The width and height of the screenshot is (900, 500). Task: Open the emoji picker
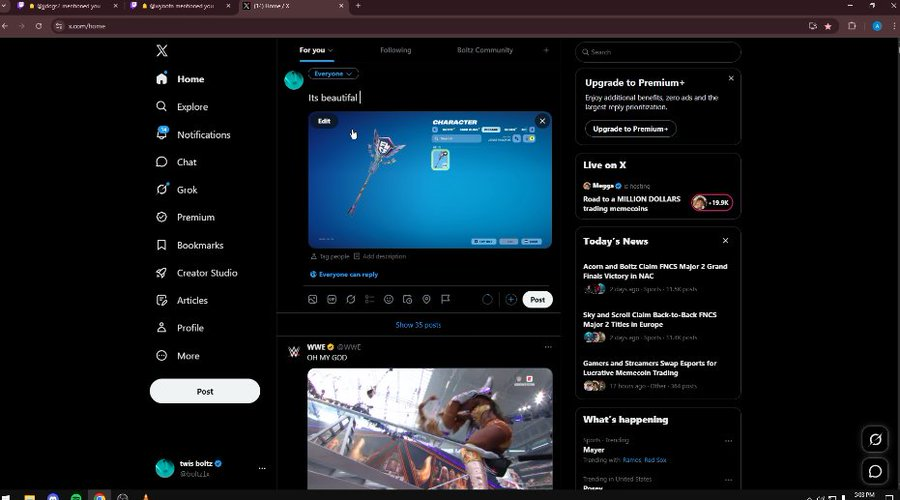(x=389, y=299)
